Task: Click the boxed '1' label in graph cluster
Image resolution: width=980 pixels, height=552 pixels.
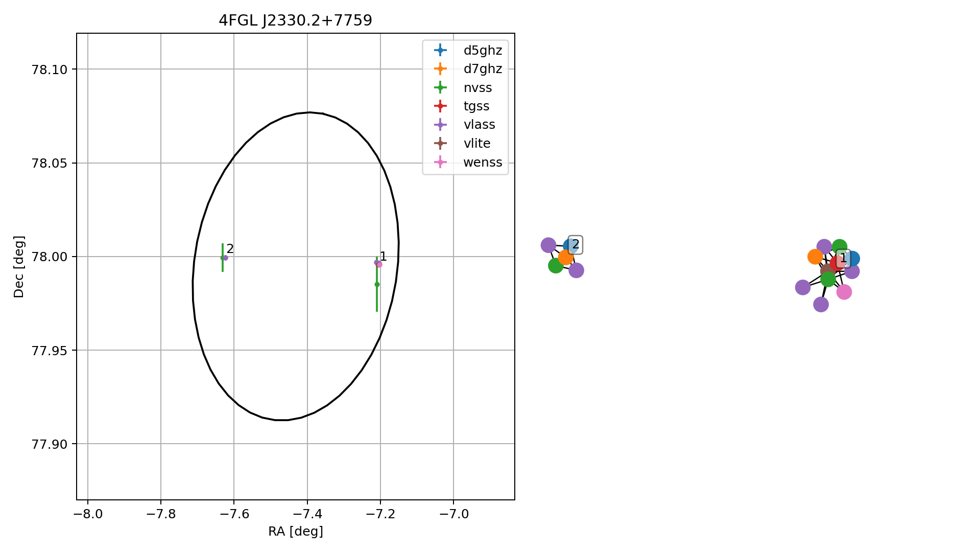Action: coord(843,259)
